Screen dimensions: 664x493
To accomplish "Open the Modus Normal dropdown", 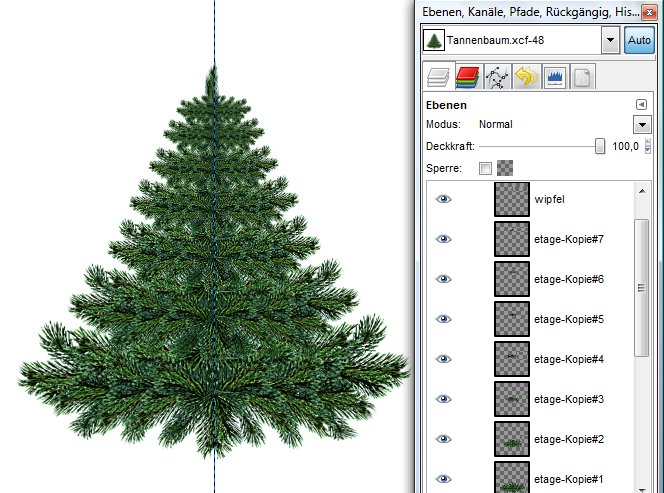I will 642,125.
